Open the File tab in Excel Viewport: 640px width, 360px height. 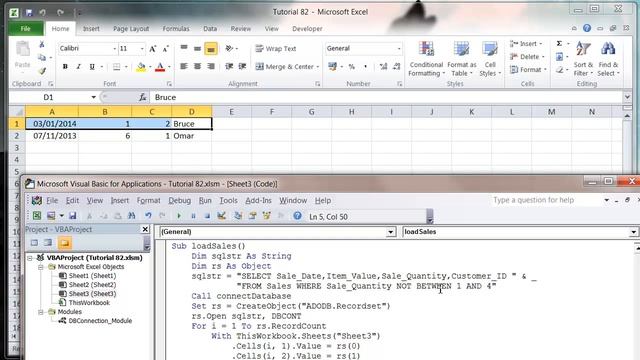(x=25, y=29)
